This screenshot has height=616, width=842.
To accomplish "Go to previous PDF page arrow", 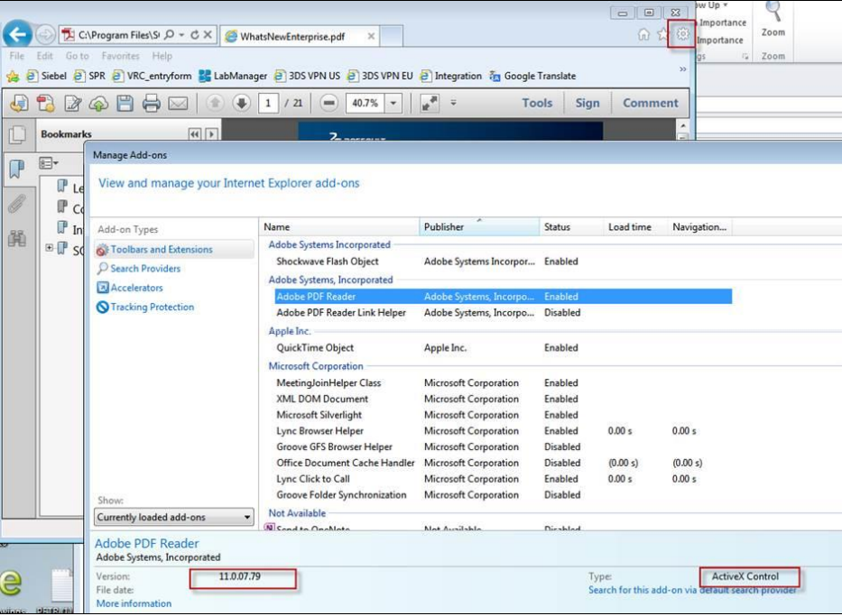I will click(x=216, y=103).
